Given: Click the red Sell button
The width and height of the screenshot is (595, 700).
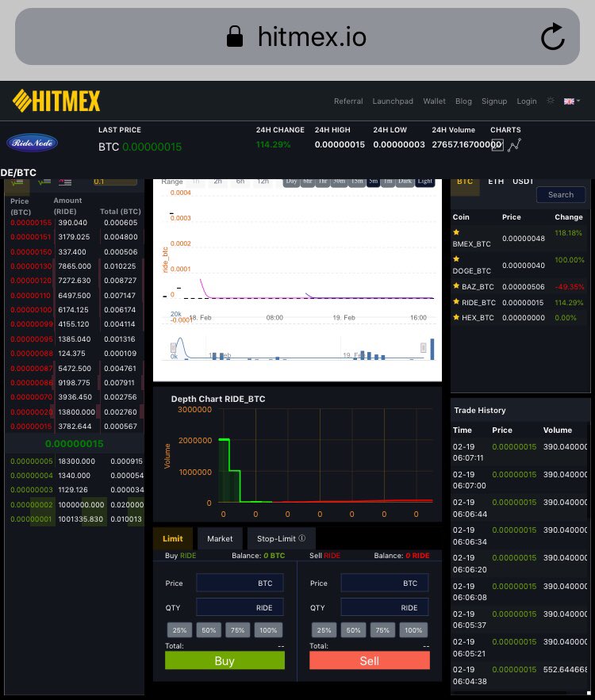Looking at the screenshot, I should pyautogui.click(x=370, y=660).
